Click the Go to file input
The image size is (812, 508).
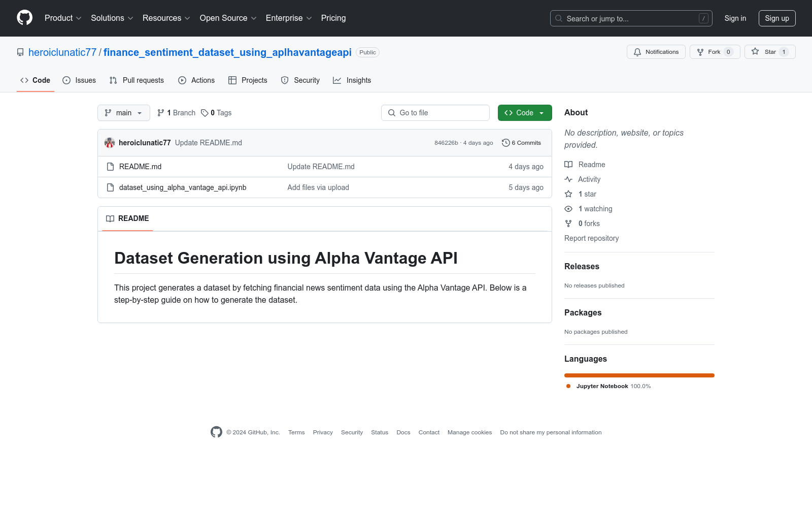click(x=435, y=113)
